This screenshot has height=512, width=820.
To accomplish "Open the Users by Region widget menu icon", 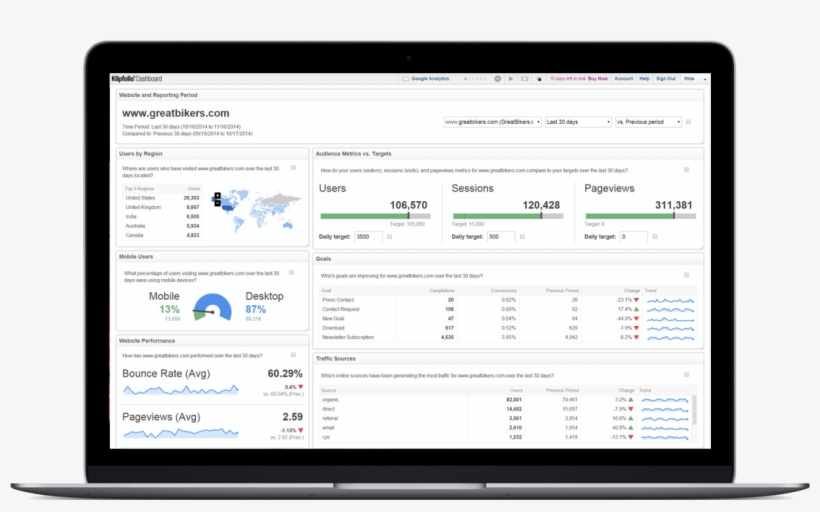I will [293, 168].
